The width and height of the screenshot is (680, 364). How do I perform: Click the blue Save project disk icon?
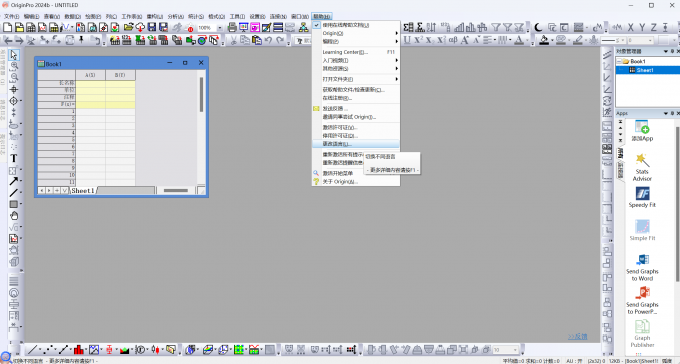tap(152, 27)
